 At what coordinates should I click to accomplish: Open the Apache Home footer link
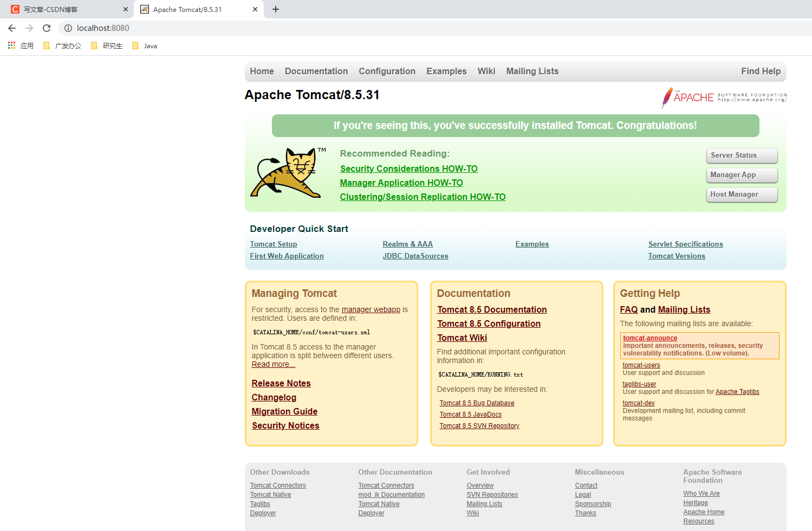pyautogui.click(x=704, y=512)
